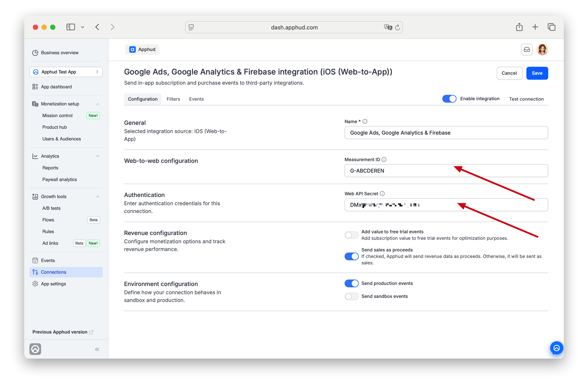Click the Apphud breadcrumb chip
Viewport: 588px width, 391px height.
coord(142,49)
